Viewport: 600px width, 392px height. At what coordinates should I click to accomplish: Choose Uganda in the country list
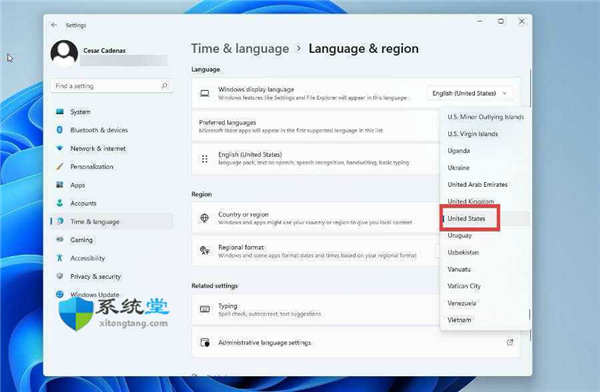click(x=485, y=150)
